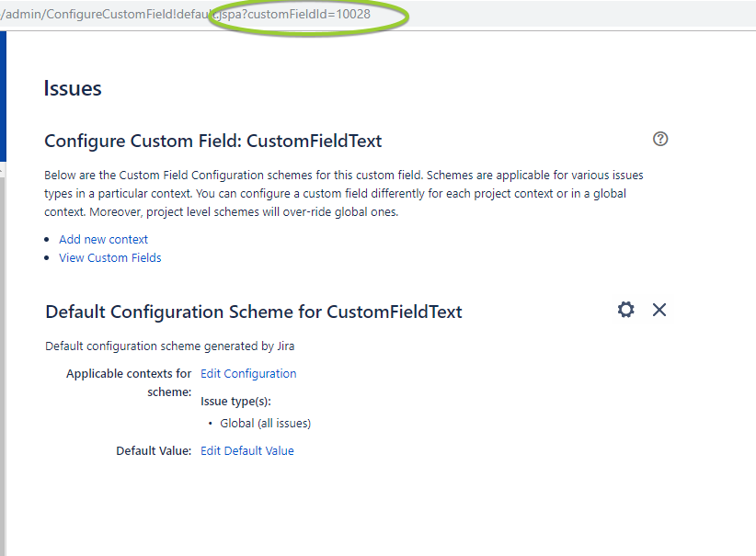
Task: Open the View Custom Fields link
Action: click(110, 257)
